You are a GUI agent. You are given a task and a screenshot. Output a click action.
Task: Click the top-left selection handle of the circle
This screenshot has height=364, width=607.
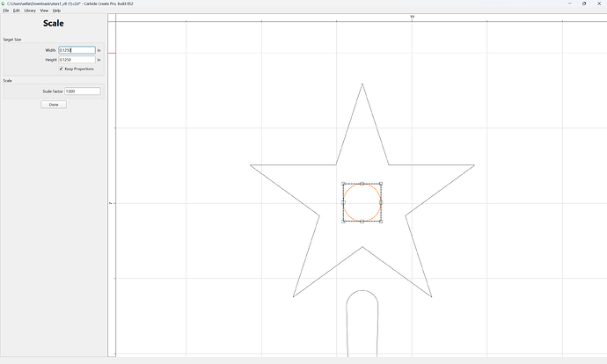pos(343,184)
